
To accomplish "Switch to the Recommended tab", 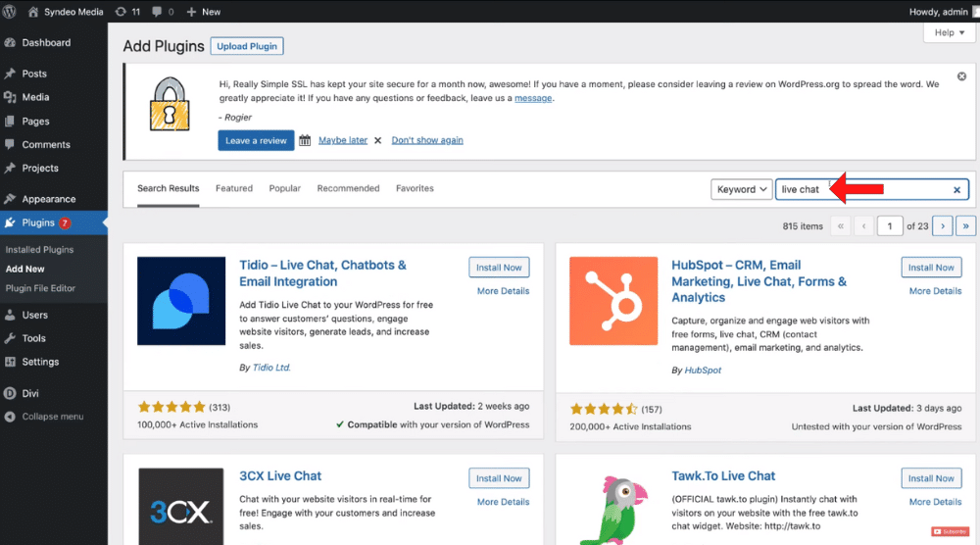I will click(348, 188).
